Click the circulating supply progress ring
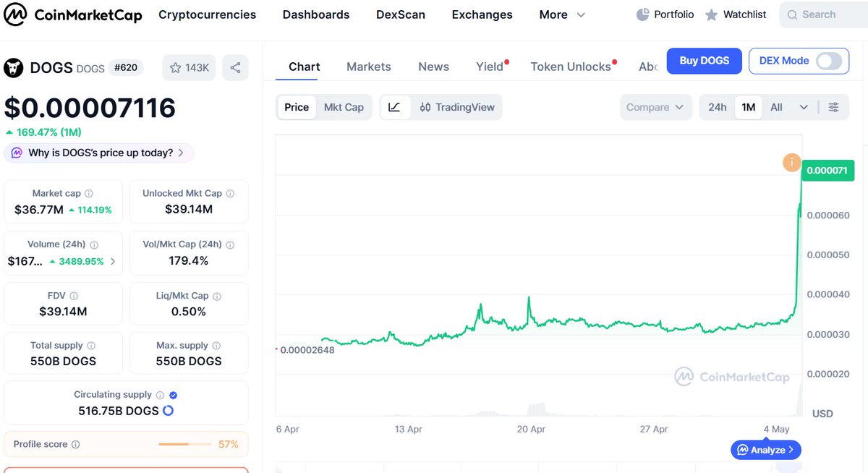Image resolution: width=868 pixels, height=473 pixels. pos(168,411)
